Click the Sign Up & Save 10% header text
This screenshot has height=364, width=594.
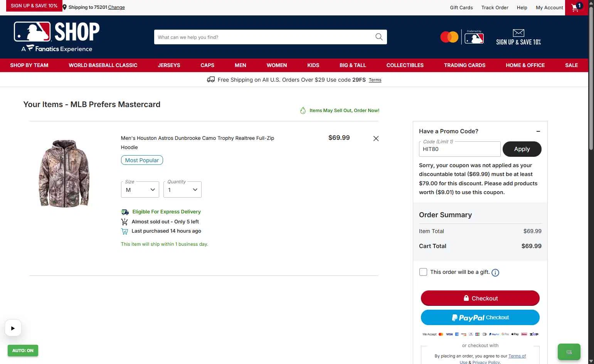tap(518, 42)
